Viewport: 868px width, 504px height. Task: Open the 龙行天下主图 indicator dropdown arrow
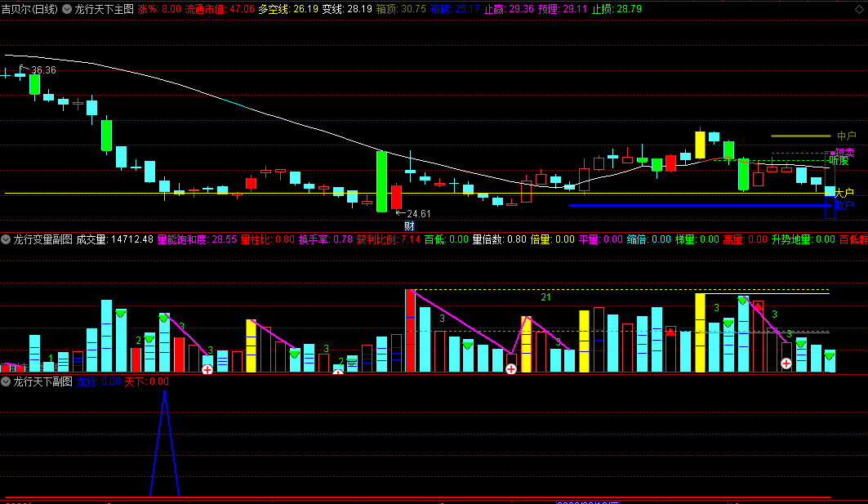pos(67,9)
